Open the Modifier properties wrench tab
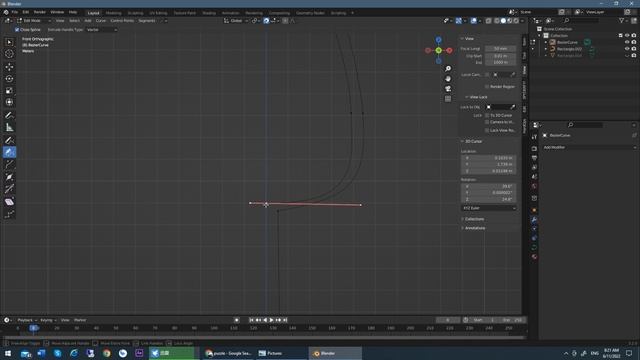 pyautogui.click(x=534, y=220)
